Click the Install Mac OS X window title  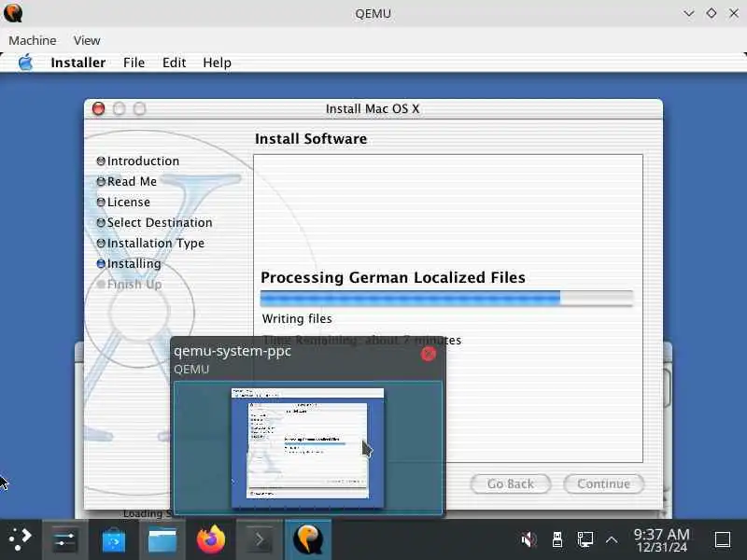tap(373, 108)
